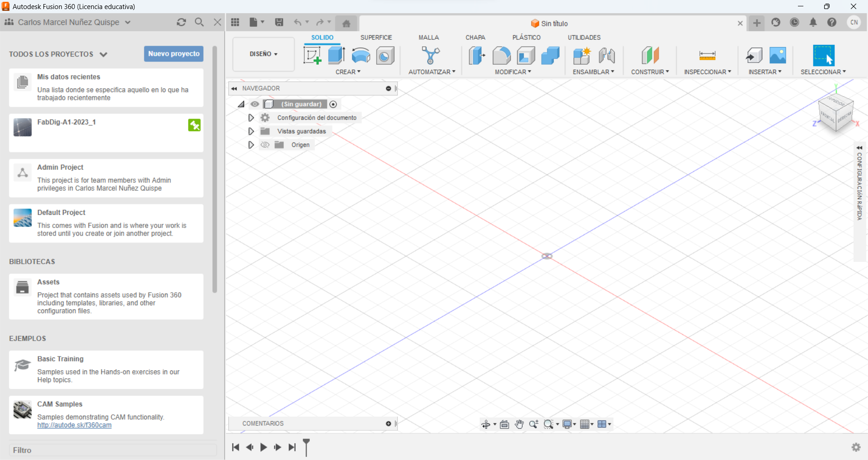Open the MODIFICAR dropdown menu
Viewport: 868px width, 460px height.
click(513, 72)
